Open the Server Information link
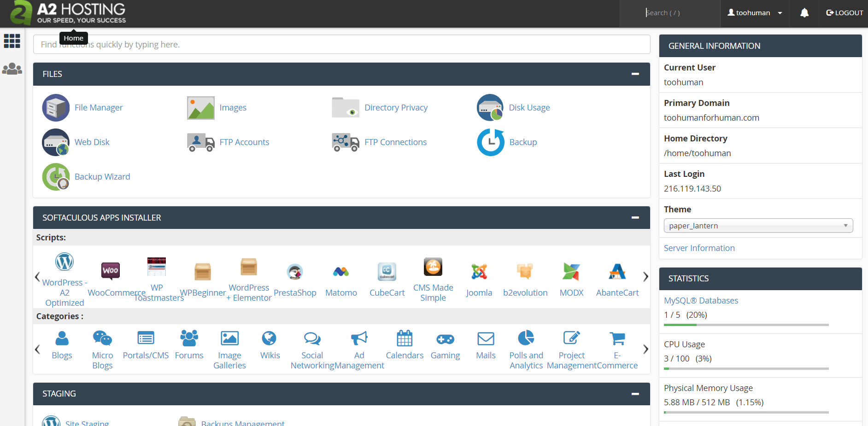This screenshot has height=426, width=868. coord(699,248)
